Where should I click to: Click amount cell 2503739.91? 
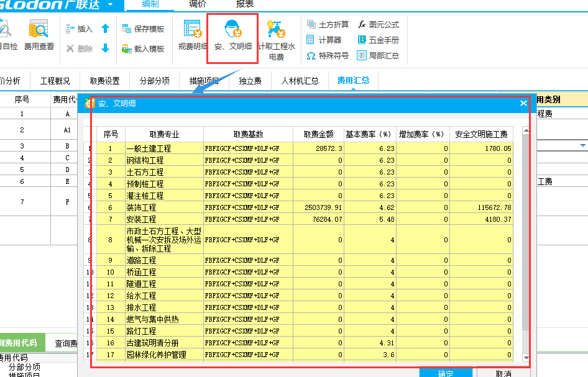[x=318, y=207]
